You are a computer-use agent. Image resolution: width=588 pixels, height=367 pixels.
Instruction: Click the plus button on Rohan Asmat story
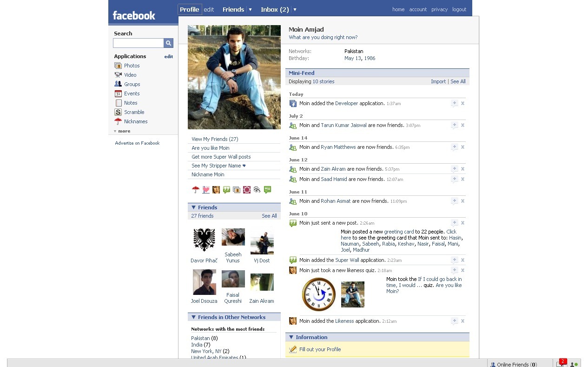(454, 201)
